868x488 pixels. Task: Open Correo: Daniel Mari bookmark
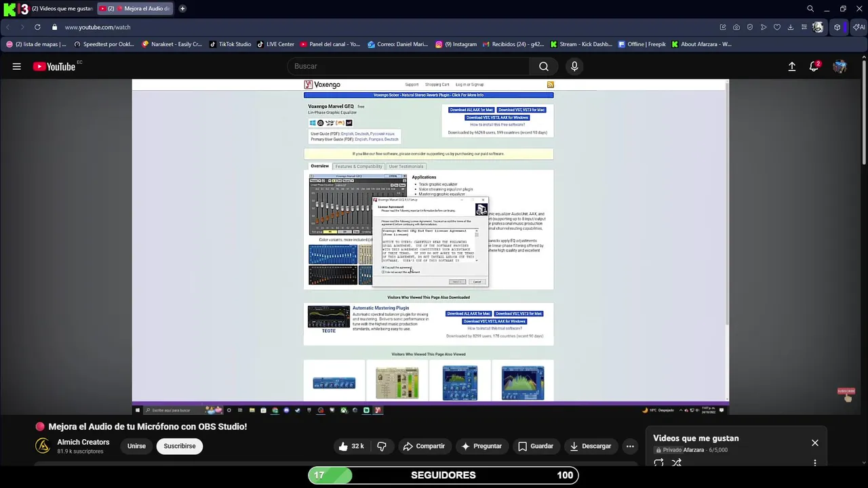[x=398, y=44]
